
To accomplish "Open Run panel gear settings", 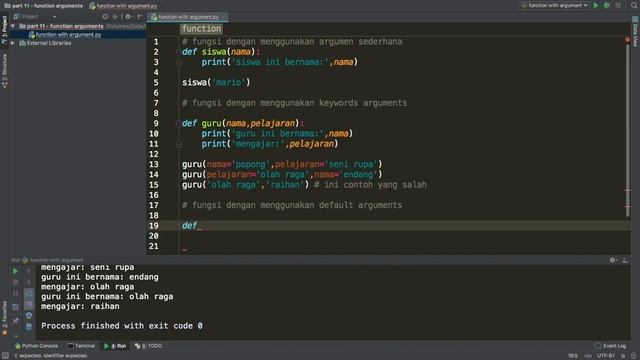I will (x=612, y=260).
